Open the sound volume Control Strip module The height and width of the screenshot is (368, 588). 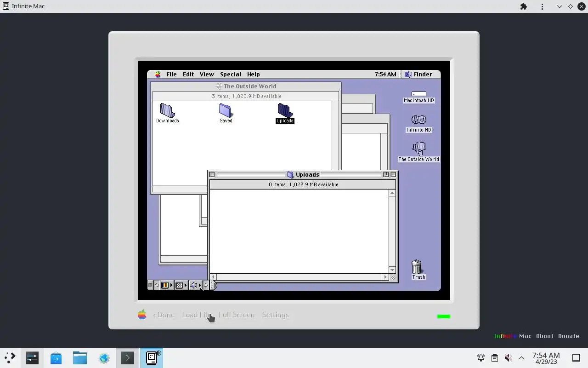pos(195,285)
